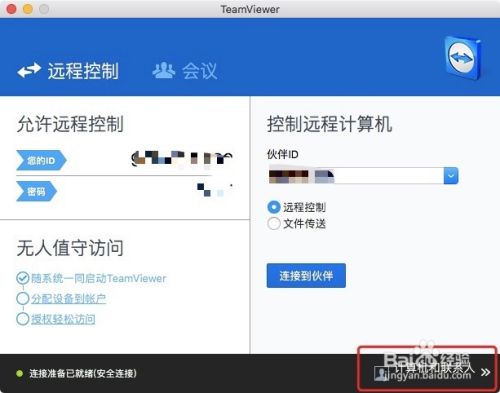Screen dimensions: 500x393
Task: Click the 连接到伙伴 button
Action: coord(306,276)
